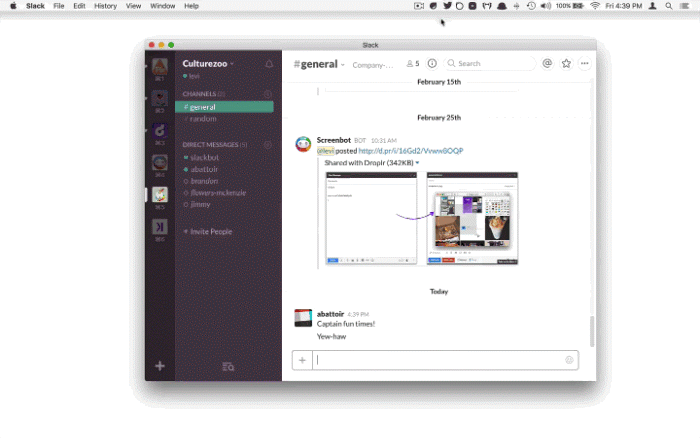The height and width of the screenshot is (438, 700).
Task: Click the message pane scrollbar
Action: tap(592, 331)
